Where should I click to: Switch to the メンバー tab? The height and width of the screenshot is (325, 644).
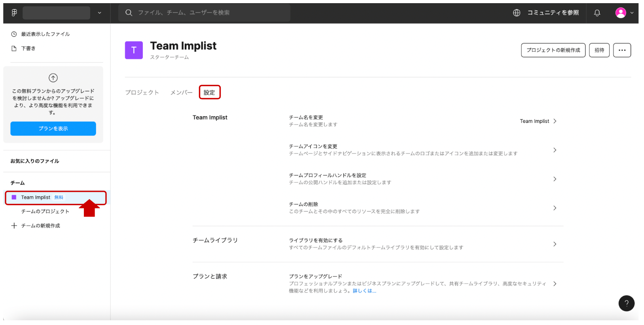pos(181,93)
